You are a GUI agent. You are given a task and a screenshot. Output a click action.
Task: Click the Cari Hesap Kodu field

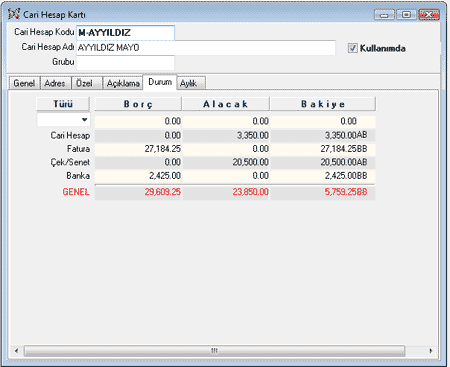tap(125, 33)
